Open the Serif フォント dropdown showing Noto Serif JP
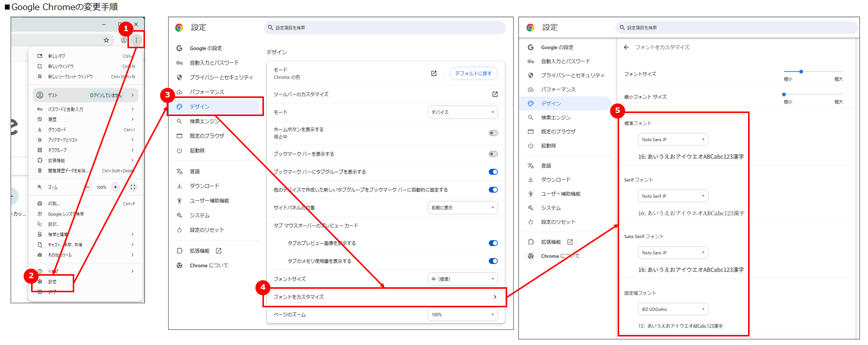 [x=673, y=196]
